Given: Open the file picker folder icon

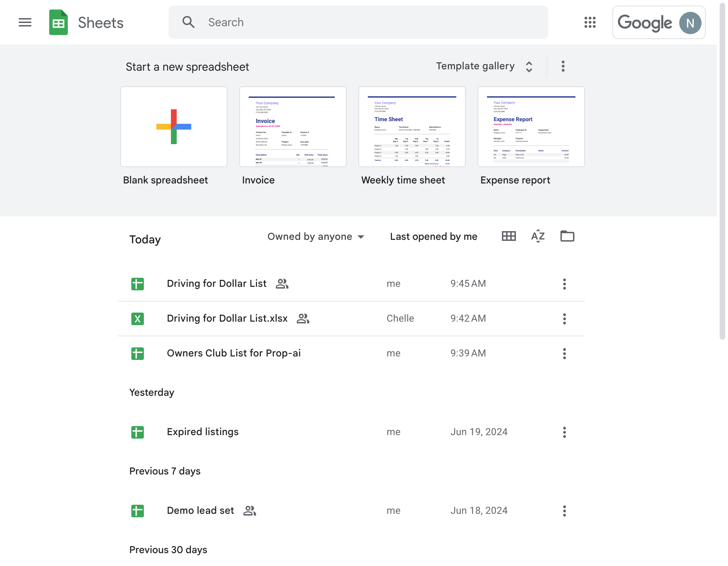Looking at the screenshot, I should (x=567, y=236).
